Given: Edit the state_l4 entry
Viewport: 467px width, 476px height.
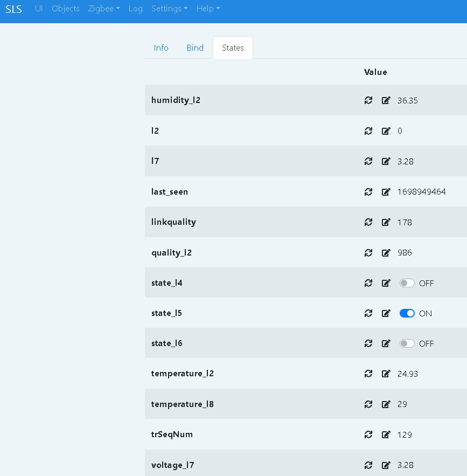Looking at the screenshot, I should [x=386, y=283].
